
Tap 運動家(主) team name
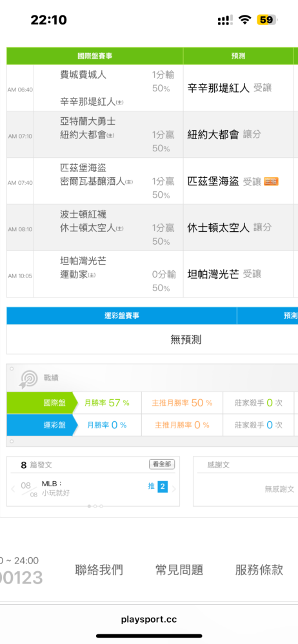(x=78, y=274)
